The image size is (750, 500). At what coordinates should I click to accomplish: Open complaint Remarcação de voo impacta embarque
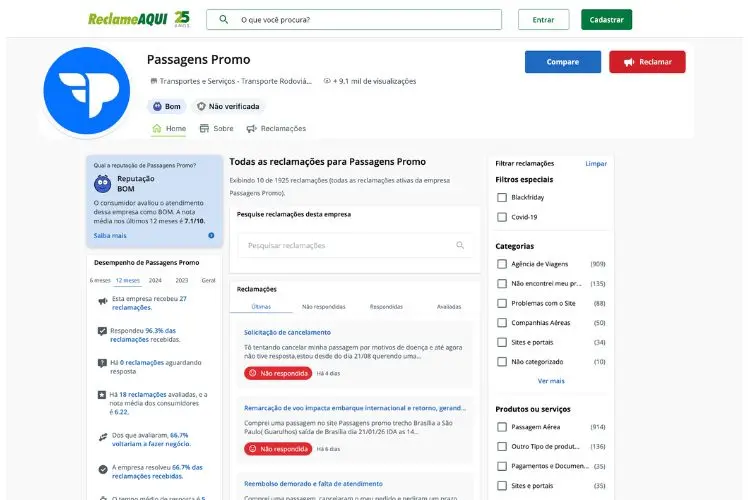coord(355,408)
